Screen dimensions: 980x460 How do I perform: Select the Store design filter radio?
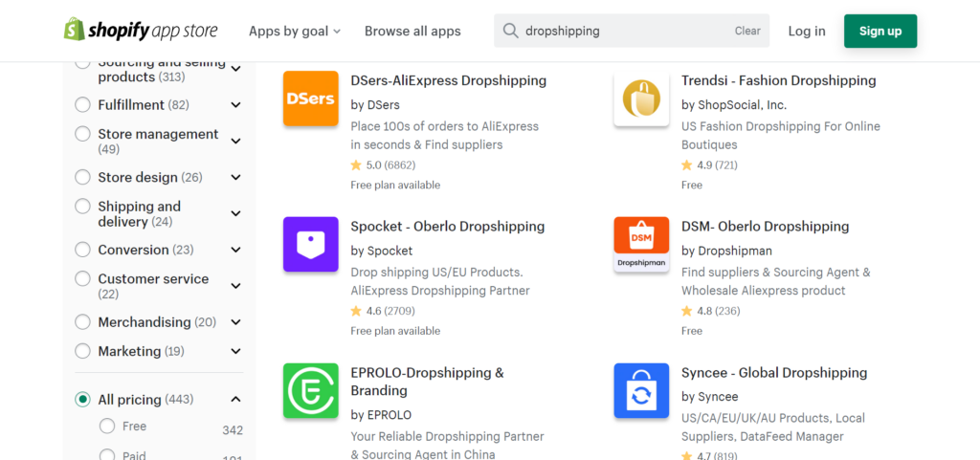pos(82,177)
